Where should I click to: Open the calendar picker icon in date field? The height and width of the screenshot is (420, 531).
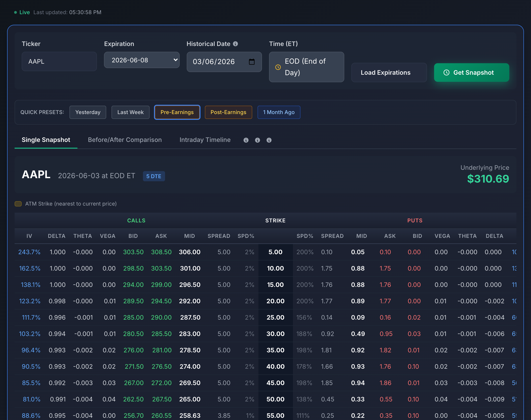(252, 61)
